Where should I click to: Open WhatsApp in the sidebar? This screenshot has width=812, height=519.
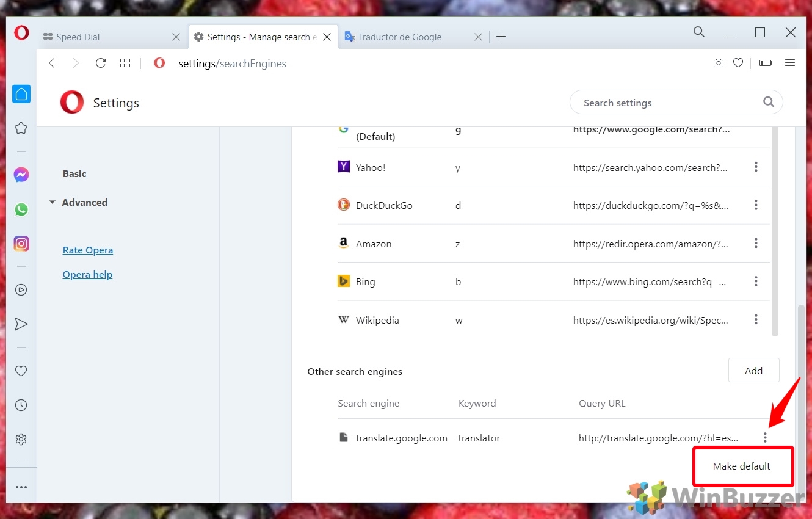(21, 209)
